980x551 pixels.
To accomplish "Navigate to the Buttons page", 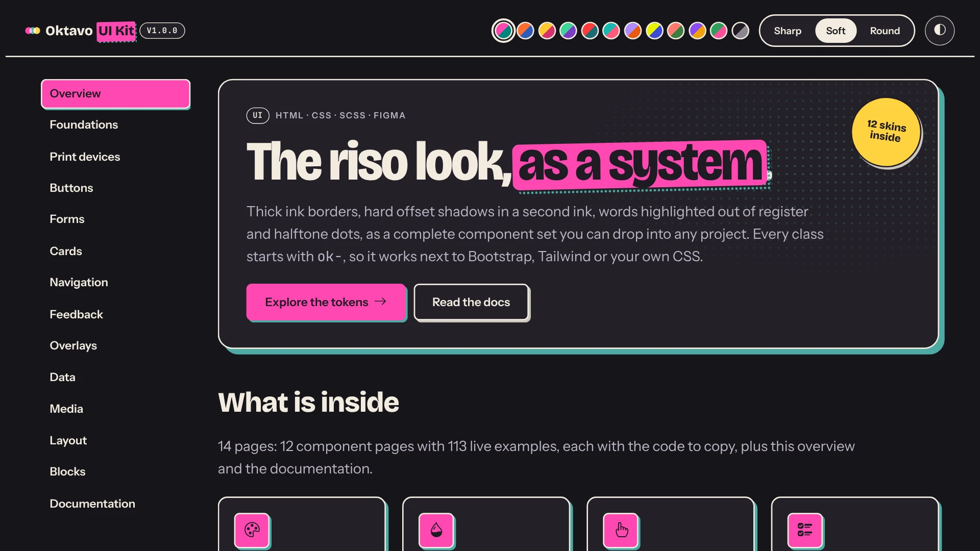I will (115, 188).
